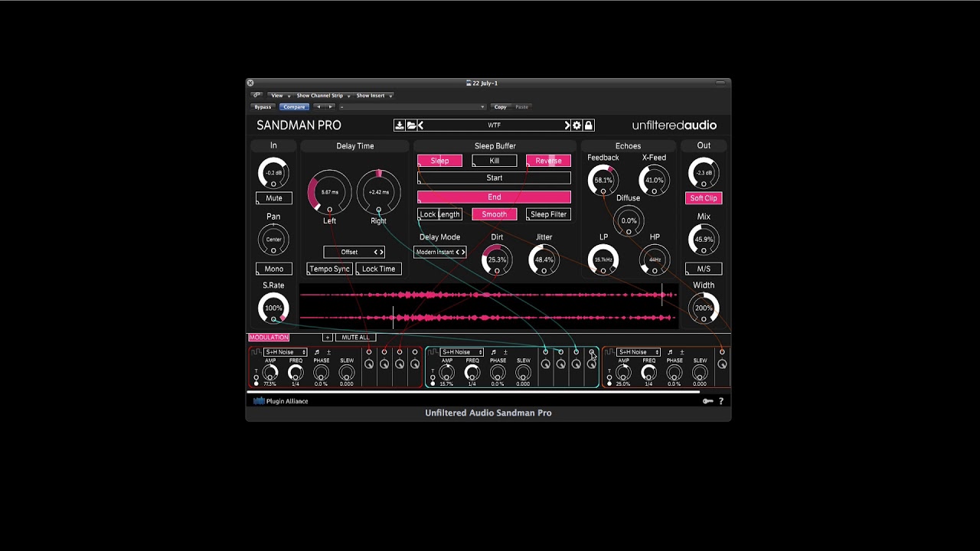Click Paste in host toolbar
This screenshot has width=980, height=551.
[521, 107]
